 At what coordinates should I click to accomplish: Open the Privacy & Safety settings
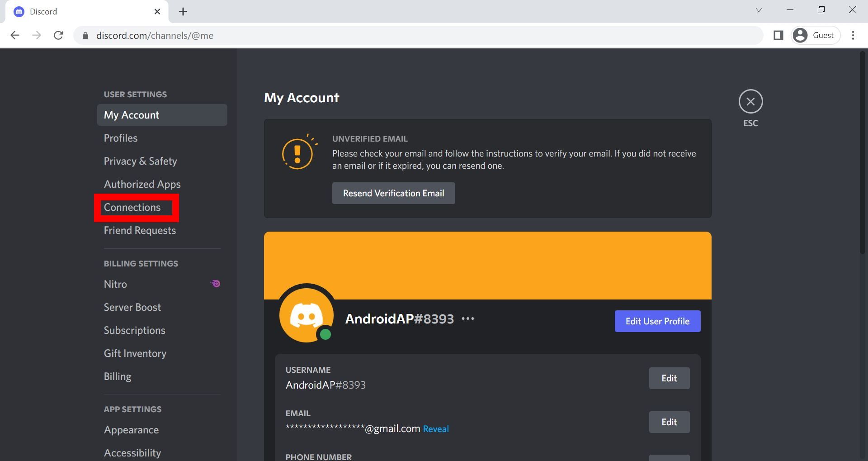[140, 161]
